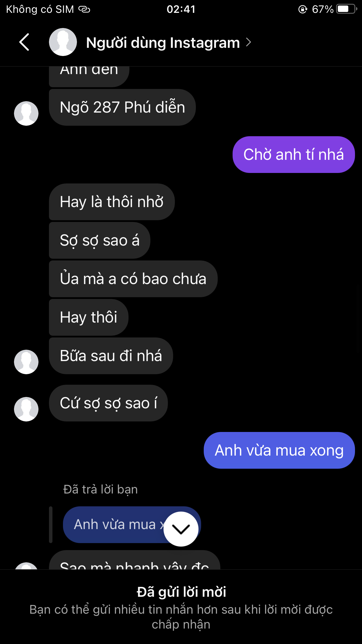Tap the "Ủa mà a có bao chưa" message
This screenshot has height=644, width=362.
pos(133,279)
